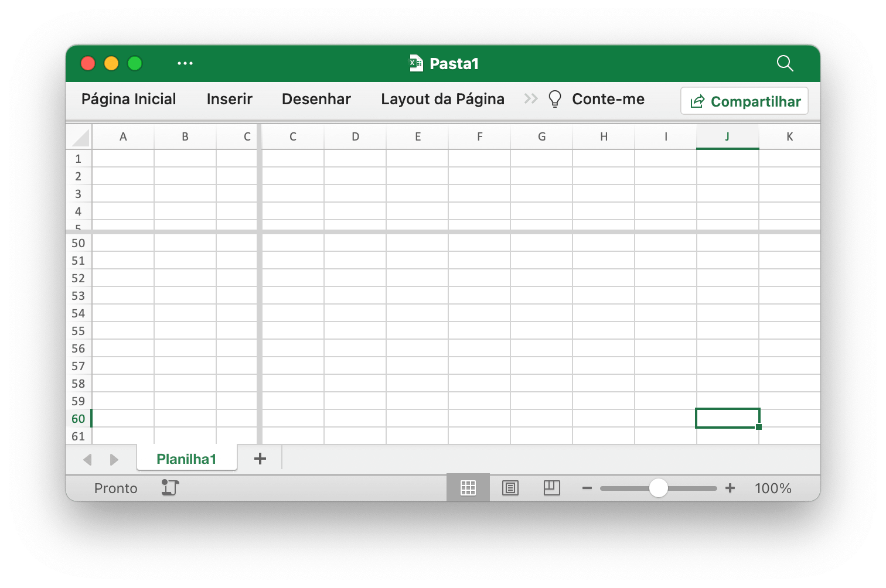Click the Conte-me lightbulb icon
886x588 pixels.
(x=554, y=99)
